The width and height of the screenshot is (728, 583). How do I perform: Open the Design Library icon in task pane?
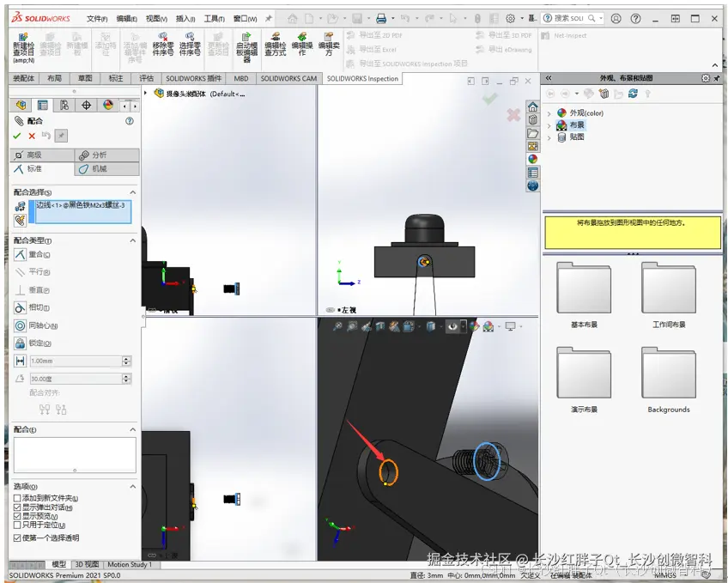pyautogui.click(x=532, y=119)
